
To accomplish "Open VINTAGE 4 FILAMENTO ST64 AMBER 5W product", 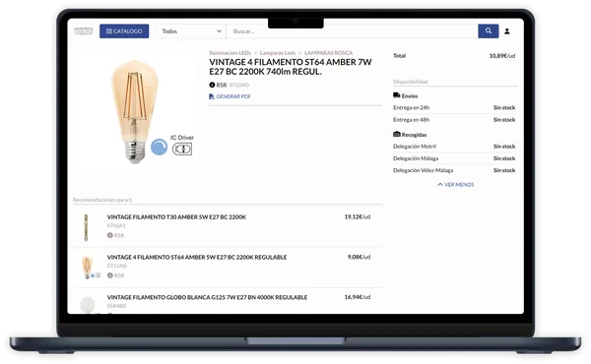I will pyautogui.click(x=197, y=258).
